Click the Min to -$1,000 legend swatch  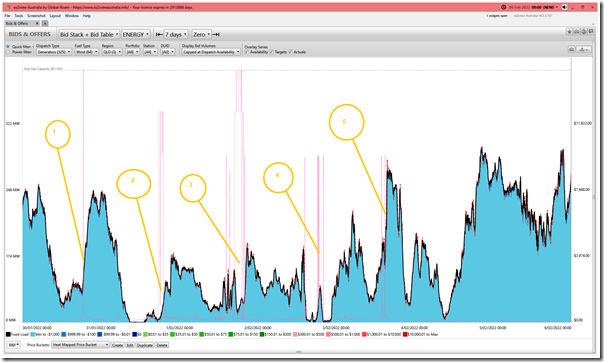pyautogui.click(x=33, y=334)
